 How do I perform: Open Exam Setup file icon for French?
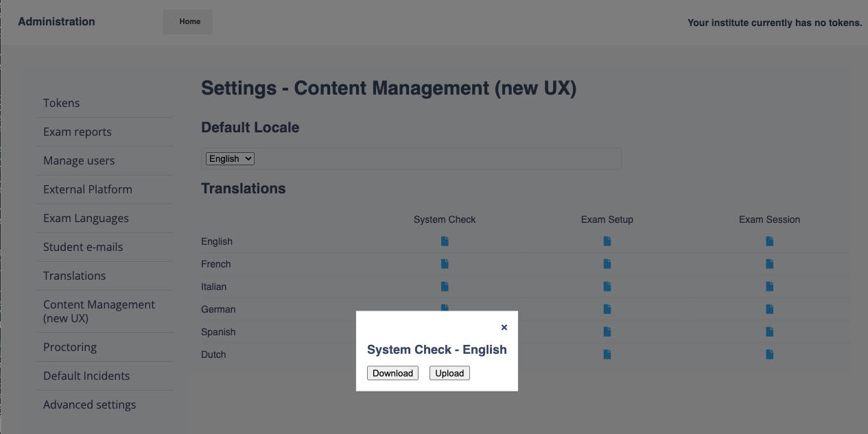point(607,264)
